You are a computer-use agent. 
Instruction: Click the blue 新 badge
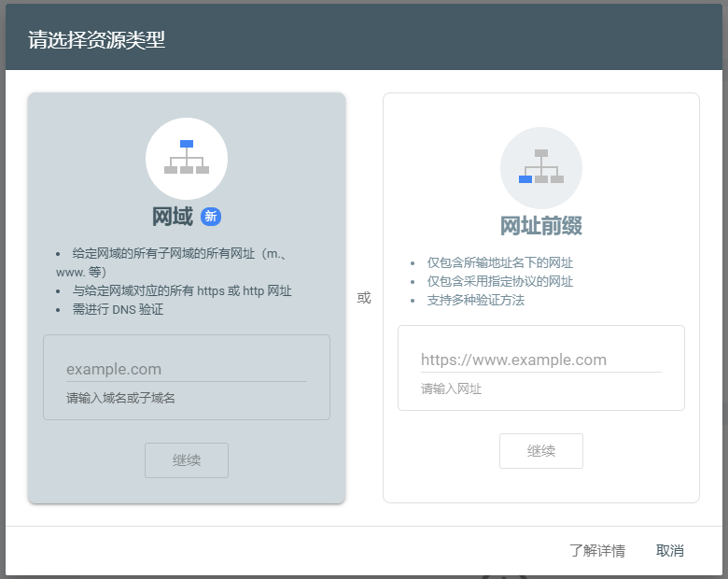[x=211, y=217]
